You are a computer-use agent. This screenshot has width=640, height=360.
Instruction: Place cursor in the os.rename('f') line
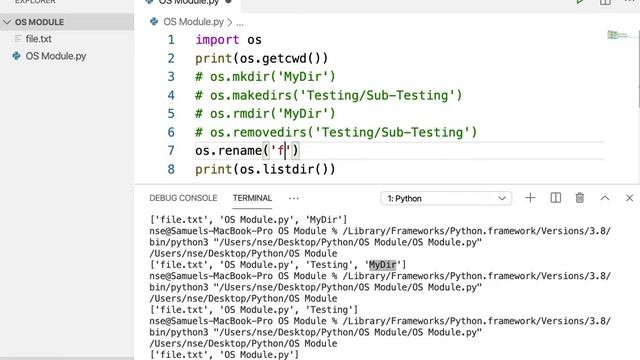[x=247, y=151]
